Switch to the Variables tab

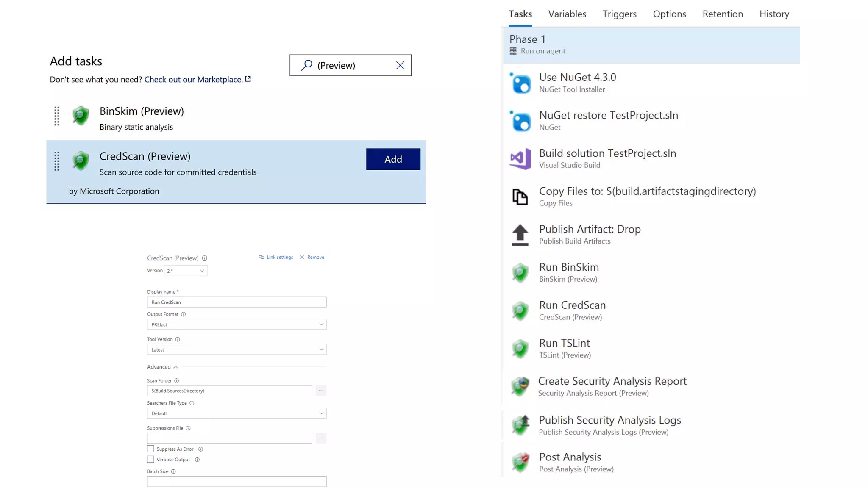coord(567,14)
